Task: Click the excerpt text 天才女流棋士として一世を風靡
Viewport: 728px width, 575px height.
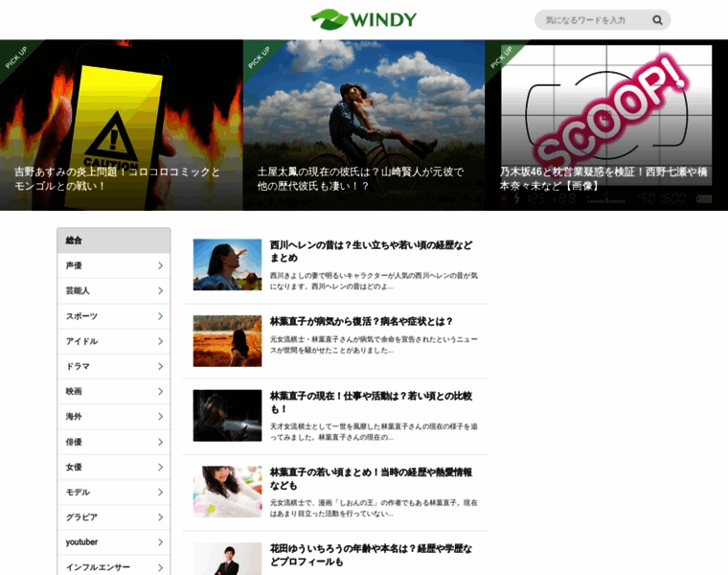Action: pyautogui.click(x=374, y=432)
